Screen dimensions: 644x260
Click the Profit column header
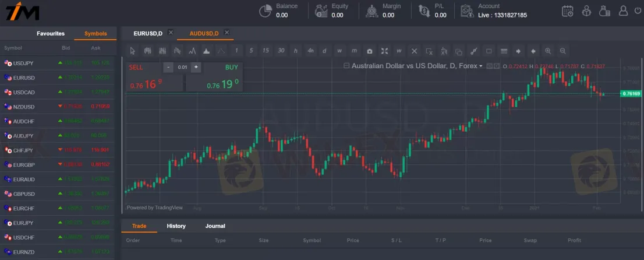(574, 240)
